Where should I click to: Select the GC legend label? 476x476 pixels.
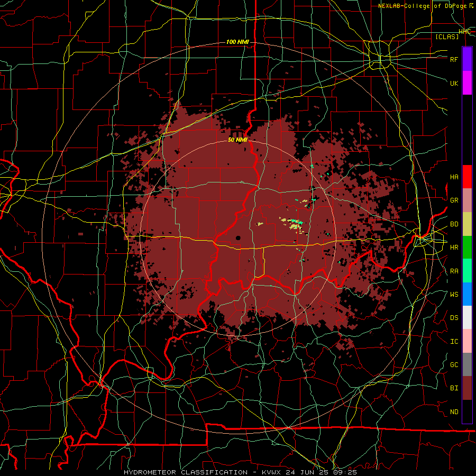coord(454,365)
